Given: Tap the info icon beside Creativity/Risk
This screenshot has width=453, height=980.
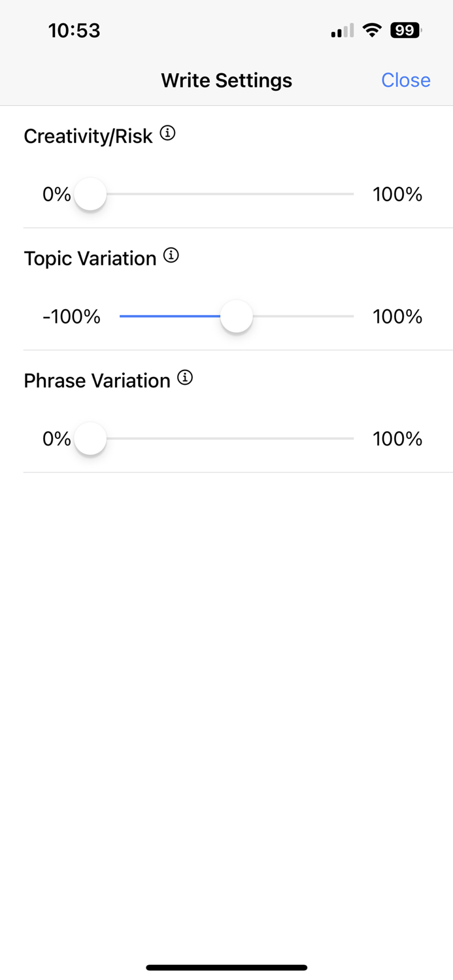Looking at the screenshot, I should (168, 133).
